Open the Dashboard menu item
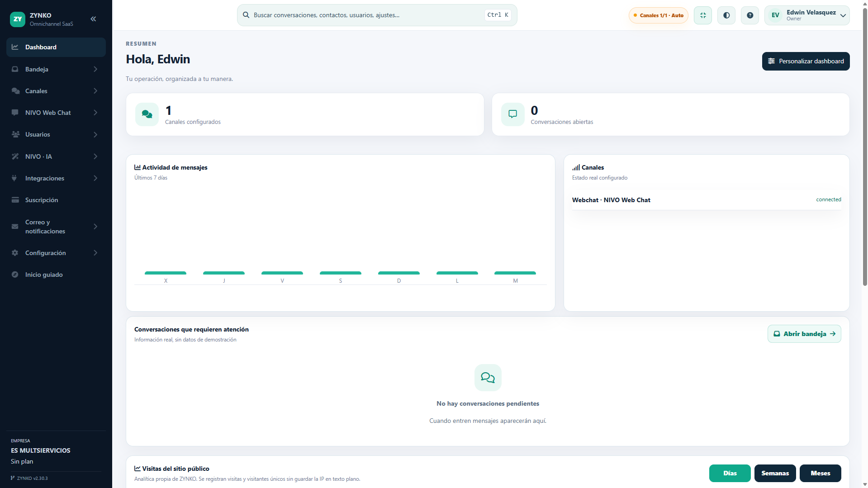The height and width of the screenshot is (488, 868). (x=56, y=47)
